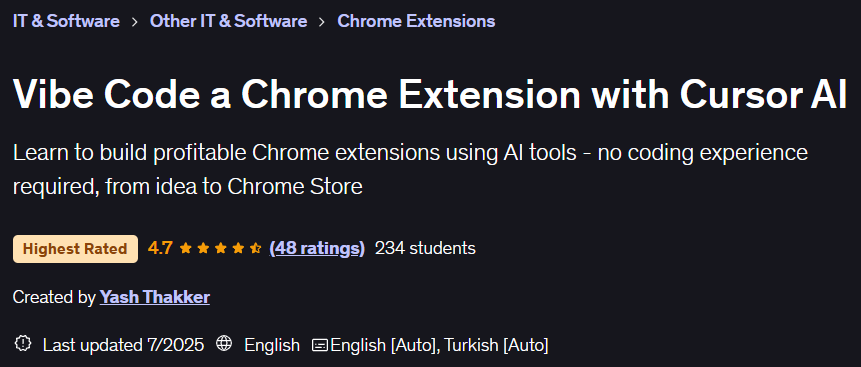
Task: Click the Highest Rated badge
Action: (x=75, y=249)
